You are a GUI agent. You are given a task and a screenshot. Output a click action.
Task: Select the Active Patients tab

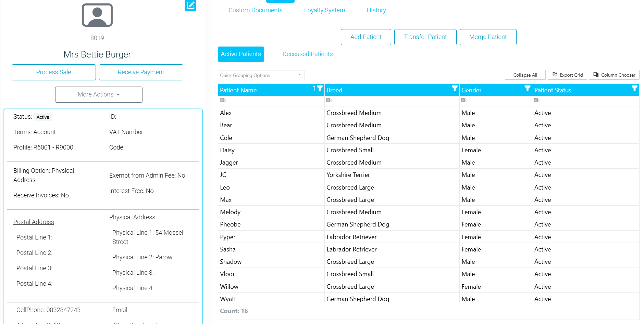(x=241, y=54)
